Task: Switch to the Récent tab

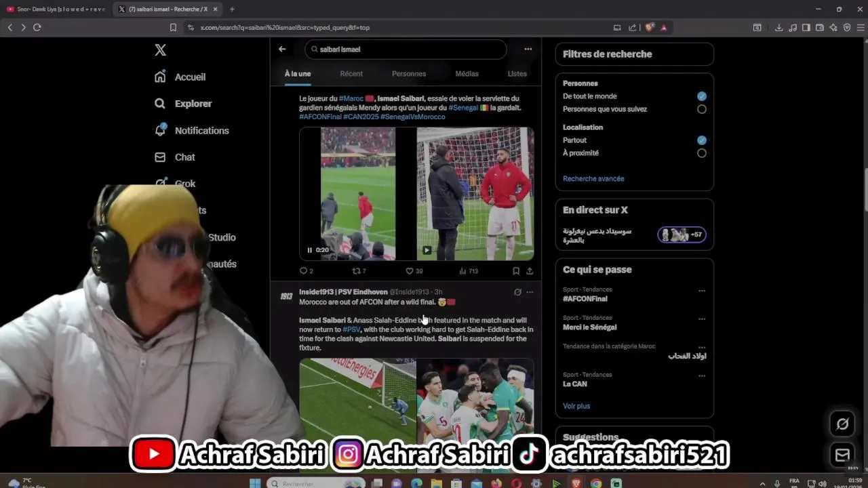Action: click(x=351, y=73)
